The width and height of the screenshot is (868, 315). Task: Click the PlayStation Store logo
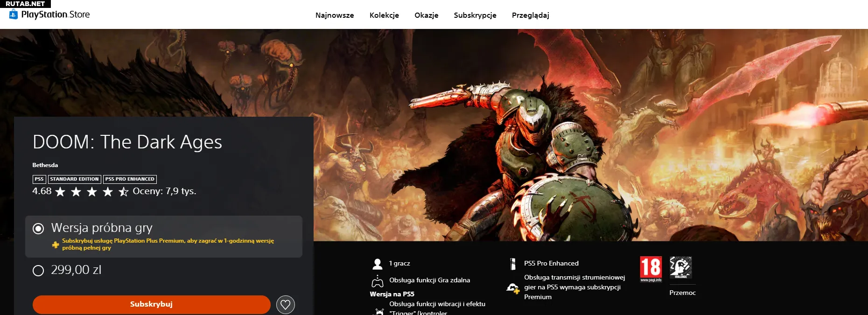49,14
